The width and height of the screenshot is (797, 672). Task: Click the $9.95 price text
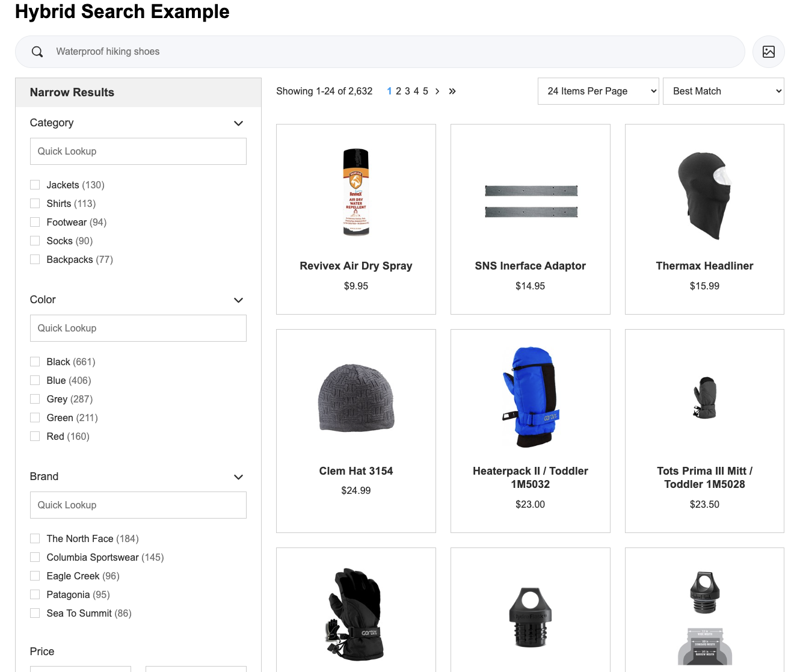pos(356,286)
